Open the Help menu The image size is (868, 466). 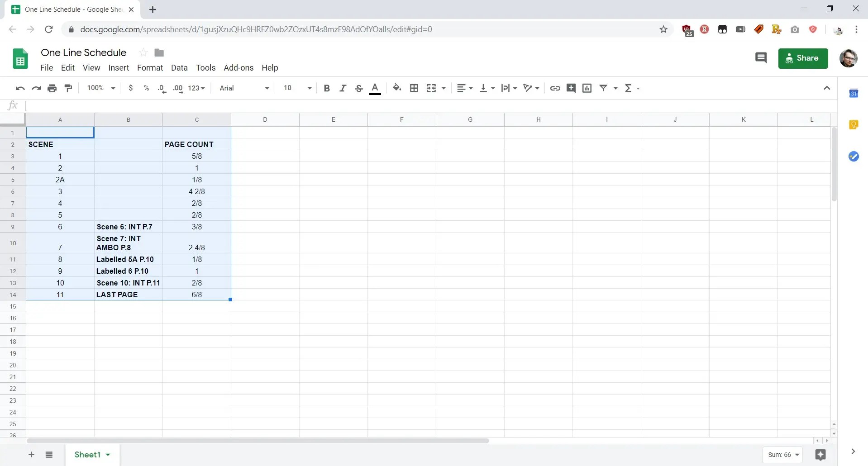270,68
